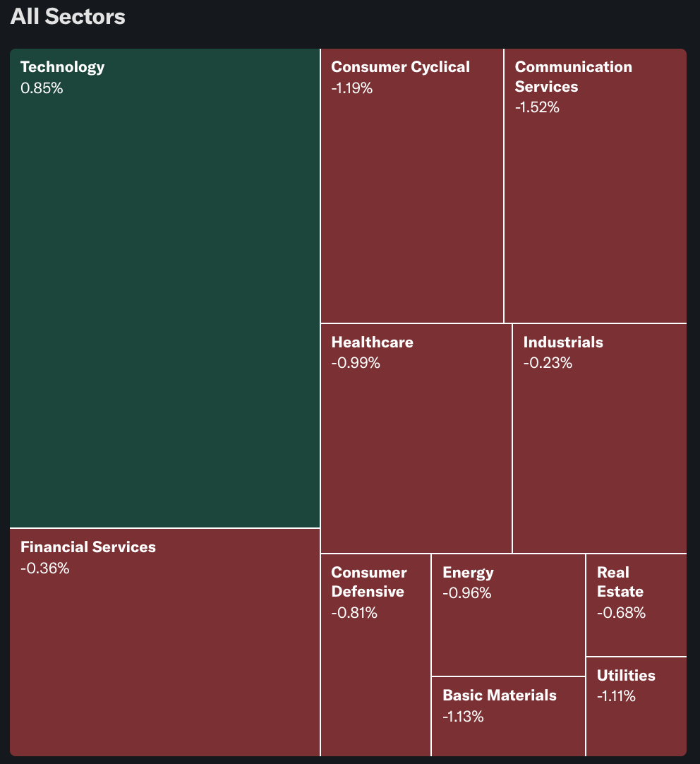This screenshot has width=700, height=764.
Task: Click the -1.52% Communication Services value
Action: point(537,107)
